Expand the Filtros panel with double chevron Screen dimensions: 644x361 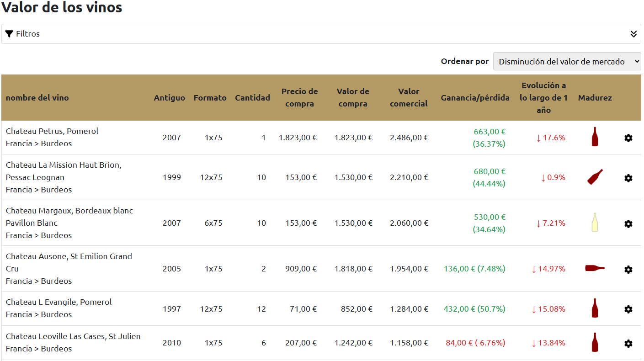[633, 34]
